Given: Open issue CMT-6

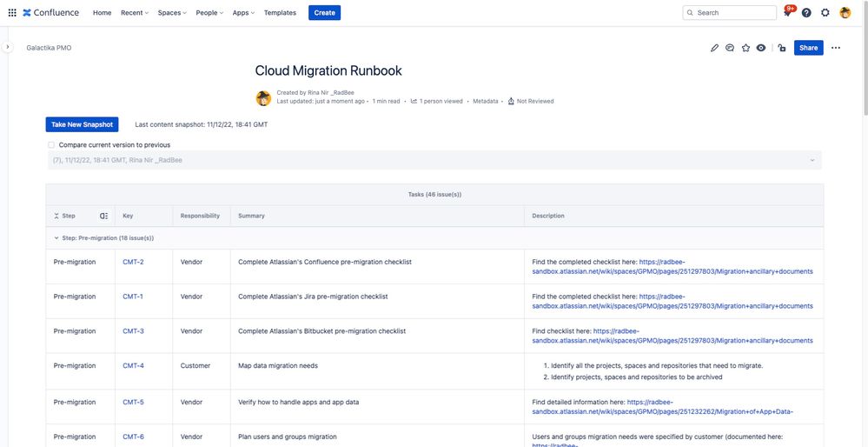Looking at the screenshot, I should click(x=134, y=437).
